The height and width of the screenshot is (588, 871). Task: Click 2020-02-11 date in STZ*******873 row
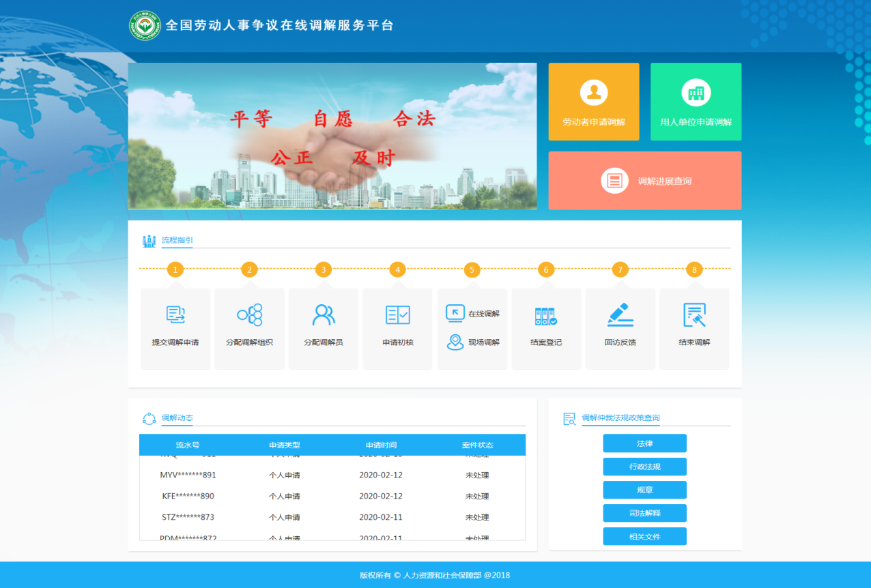[381, 517]
